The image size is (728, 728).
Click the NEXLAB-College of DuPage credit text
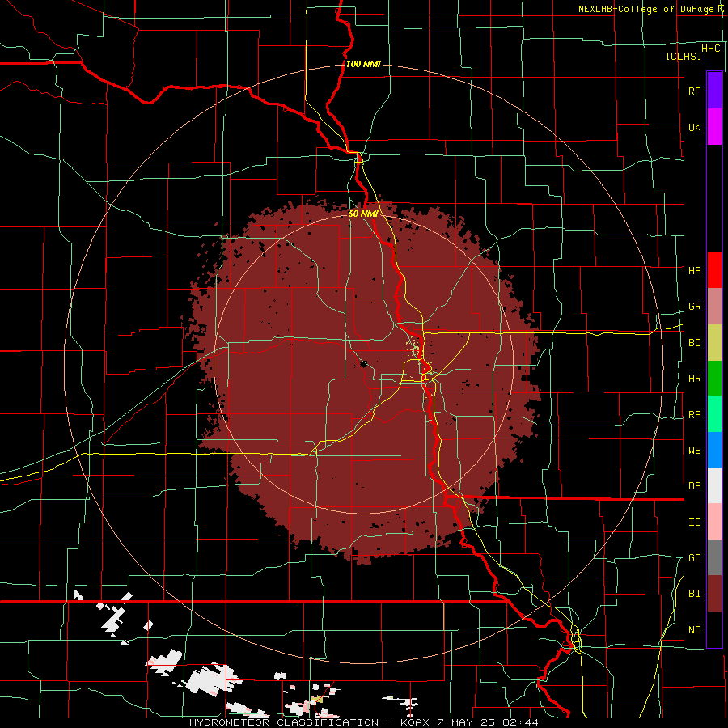point(650,9)
